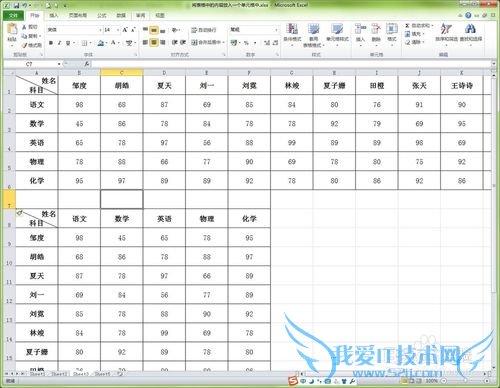This screenshot has width=500, height=388.
Task: Increase font size with large A icon
Action: click(125, 30)
